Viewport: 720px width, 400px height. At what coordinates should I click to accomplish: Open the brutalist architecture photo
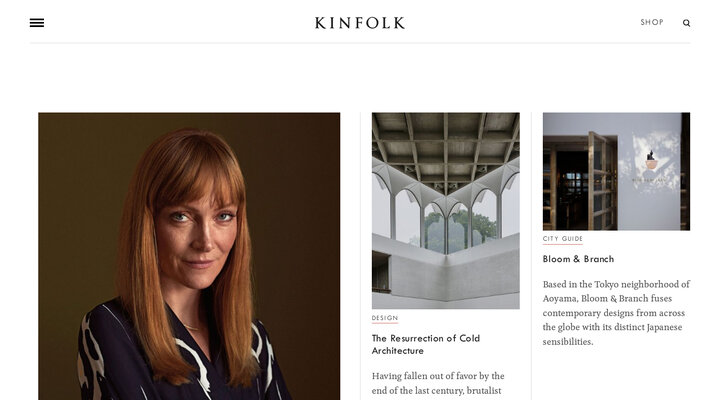tap(445, 210)
